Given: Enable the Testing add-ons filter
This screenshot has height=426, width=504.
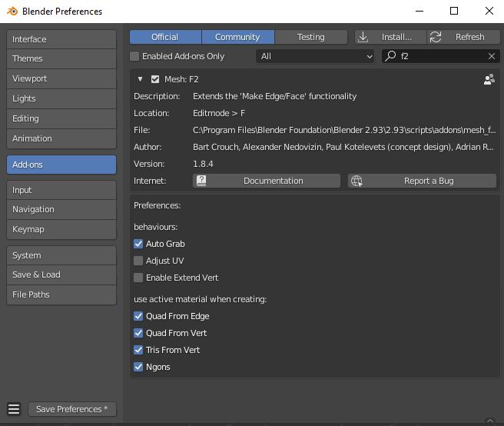Looking at the screenshot, I should tap(311, 37).
